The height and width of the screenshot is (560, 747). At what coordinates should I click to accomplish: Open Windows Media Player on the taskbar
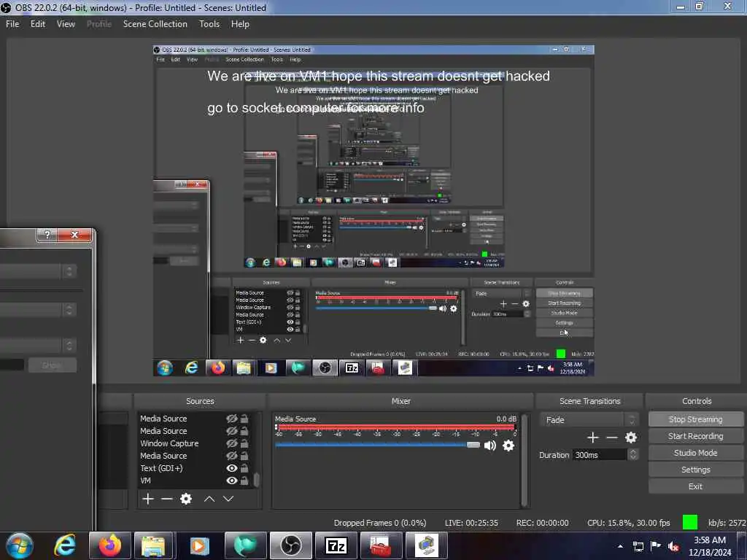coord(199,545)
